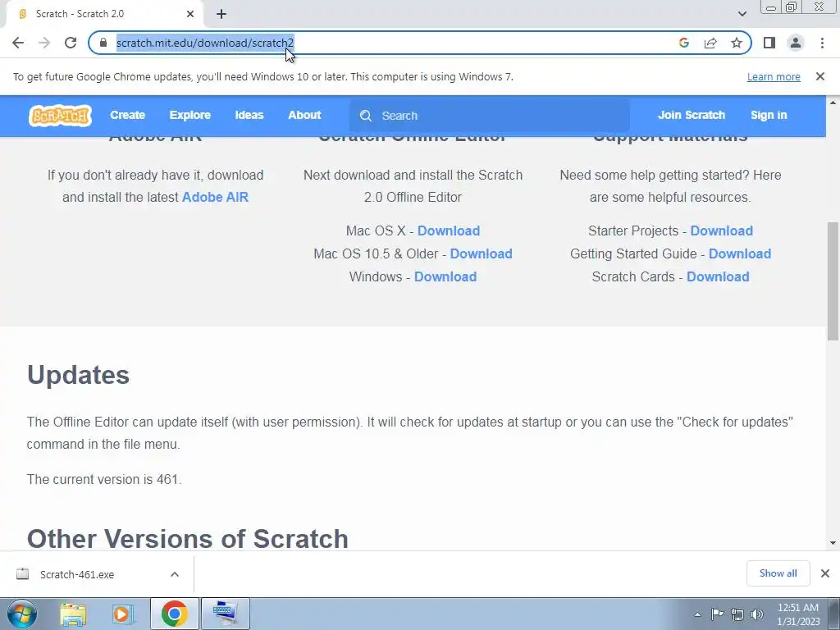
Task: Download the Getting Started Guide
Action: pos(740,254)
